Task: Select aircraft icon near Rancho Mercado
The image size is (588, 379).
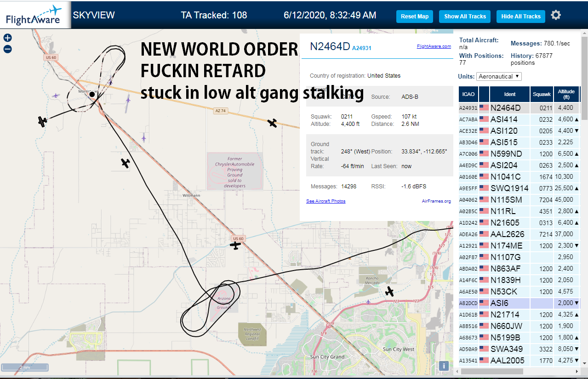Action: coord(390,291)
